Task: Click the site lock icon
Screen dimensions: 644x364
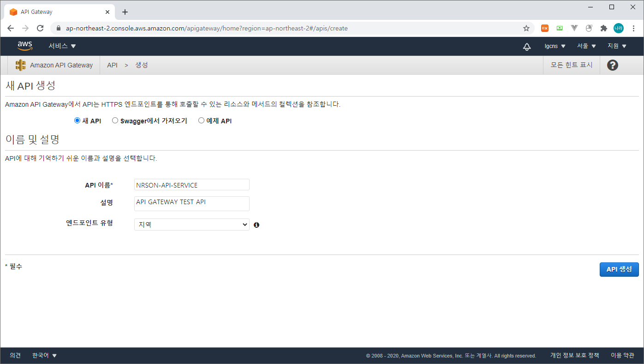Action: pyautogui.click(x=58, y=28)
